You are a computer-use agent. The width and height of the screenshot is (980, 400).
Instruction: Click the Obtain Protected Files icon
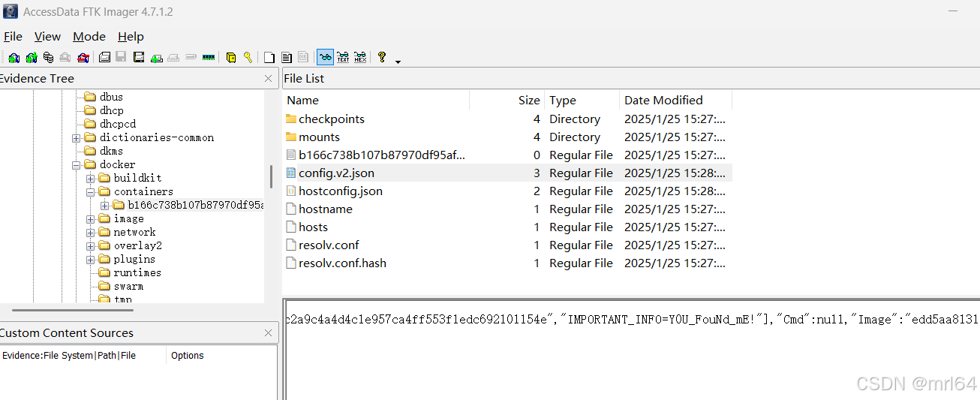tap(230, 57)
